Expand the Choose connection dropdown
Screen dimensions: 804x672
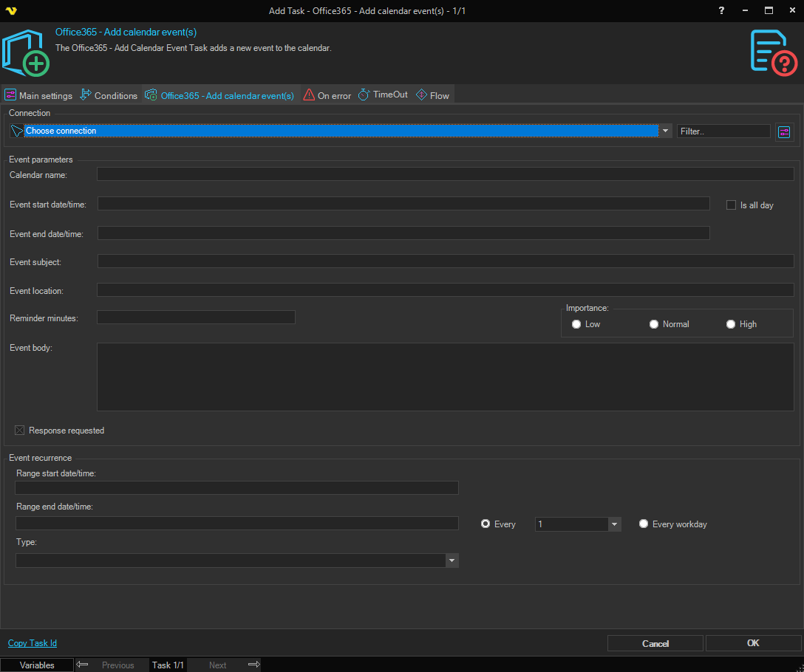[665, 131]
